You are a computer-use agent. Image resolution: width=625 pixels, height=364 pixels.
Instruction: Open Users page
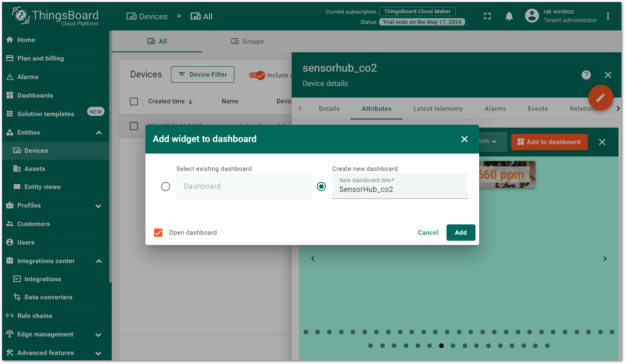tap(56, 243)
